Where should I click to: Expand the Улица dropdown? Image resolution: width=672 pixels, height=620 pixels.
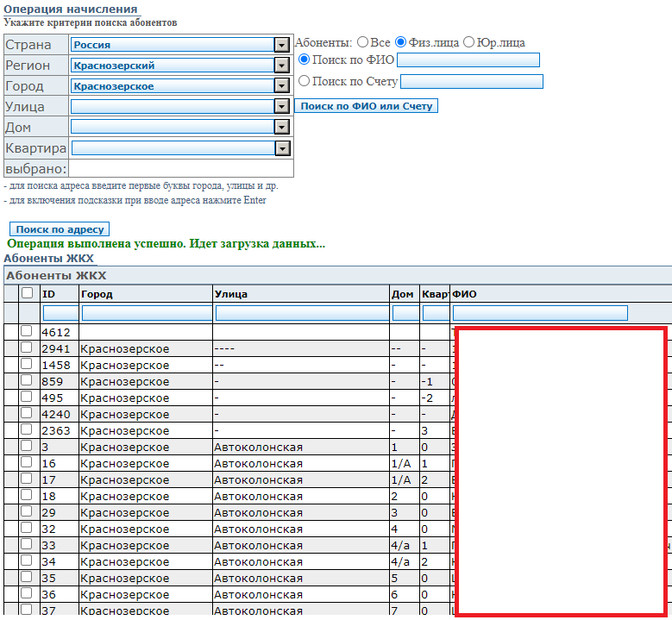point(280,106)
